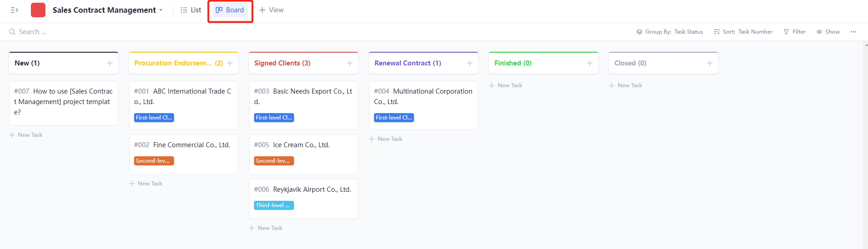Viewport: 868px width, 249px height.
Task: Add task via plus in New column
Action: coord(110,63)
